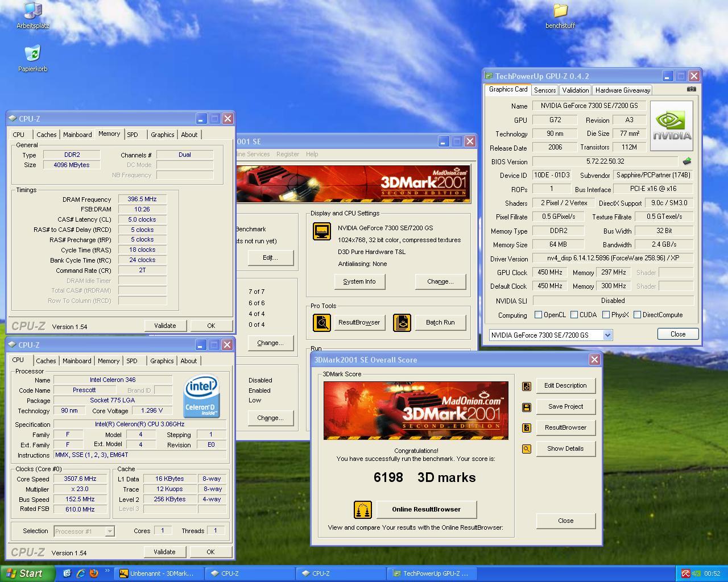Click Change button in Display and CPU Settings
728x582 pixels.
point(440,281)
